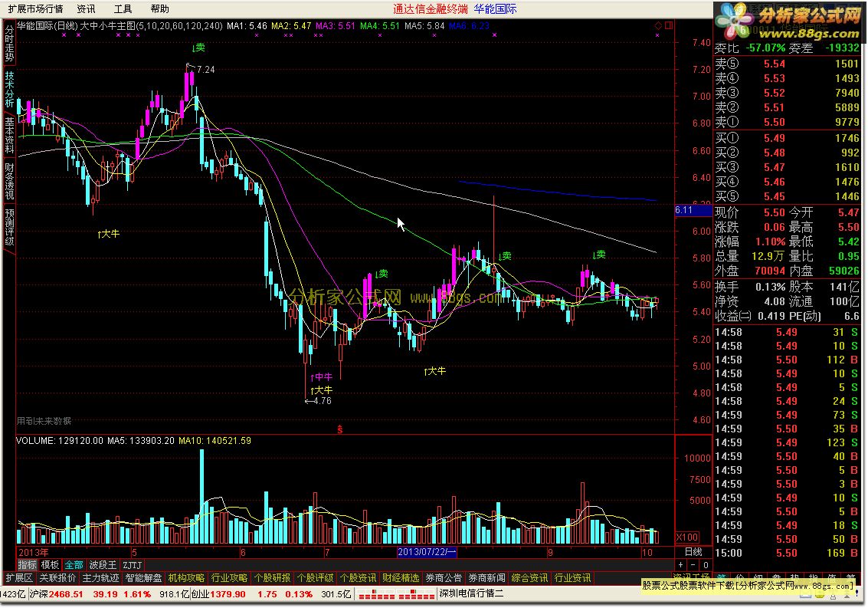Screen dimensions: 868x608
Task: Select the 模板 tab below chart
Action: click(x=50, y=565)
